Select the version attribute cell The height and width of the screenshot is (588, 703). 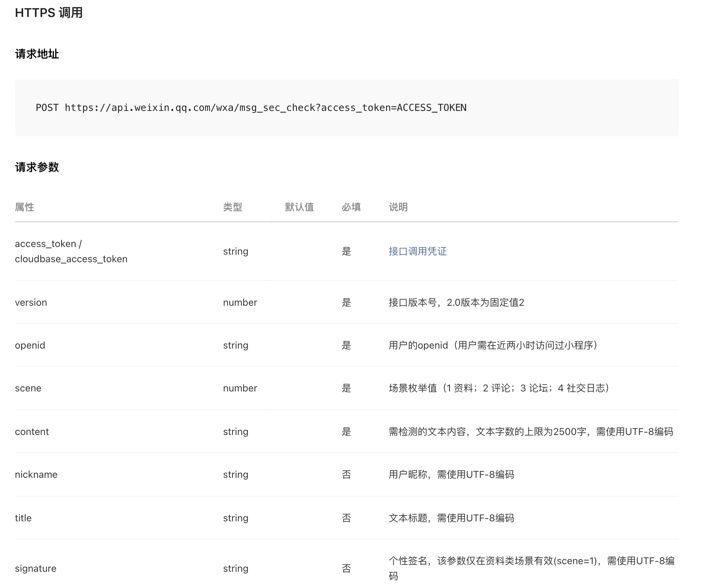click(31, 302)
